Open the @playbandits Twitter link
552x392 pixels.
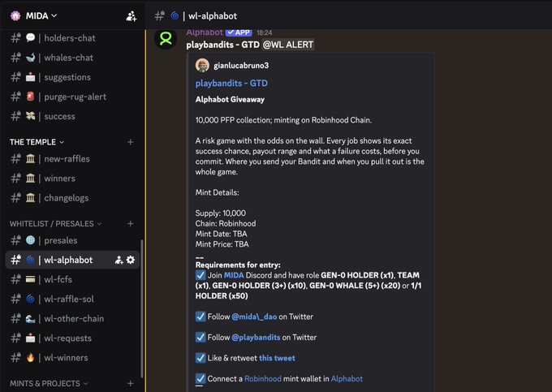(x=256, y=338)
